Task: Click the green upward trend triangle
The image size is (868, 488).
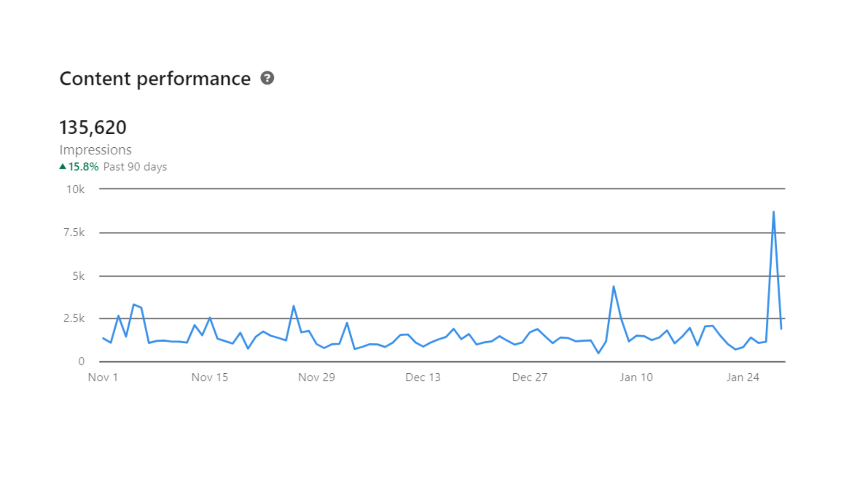Action: point(63,166)
